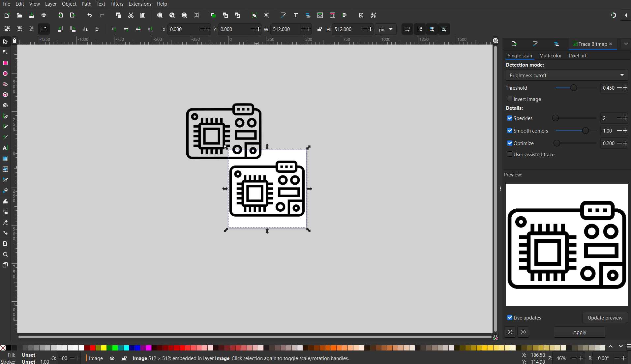Screen dimensions: 631x364
Task: Click the Smooth corners slider handle
Action: coord(586,131)
